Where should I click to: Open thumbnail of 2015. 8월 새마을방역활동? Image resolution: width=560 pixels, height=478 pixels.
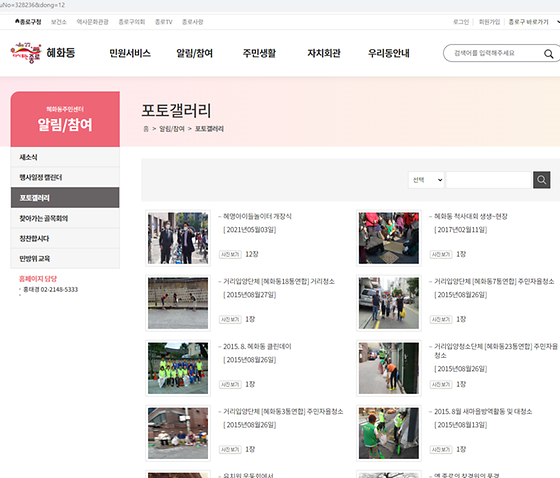[389, 433]
